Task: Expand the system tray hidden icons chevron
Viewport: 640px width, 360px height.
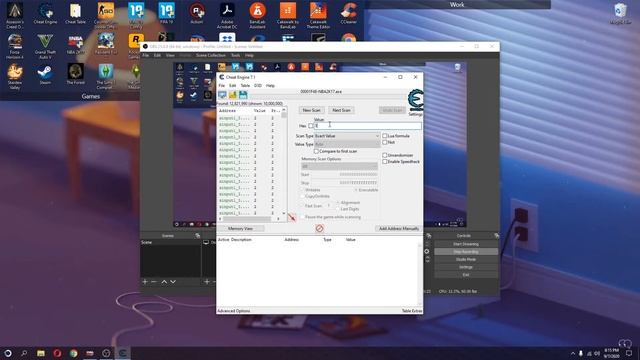Action: [573, 353]
